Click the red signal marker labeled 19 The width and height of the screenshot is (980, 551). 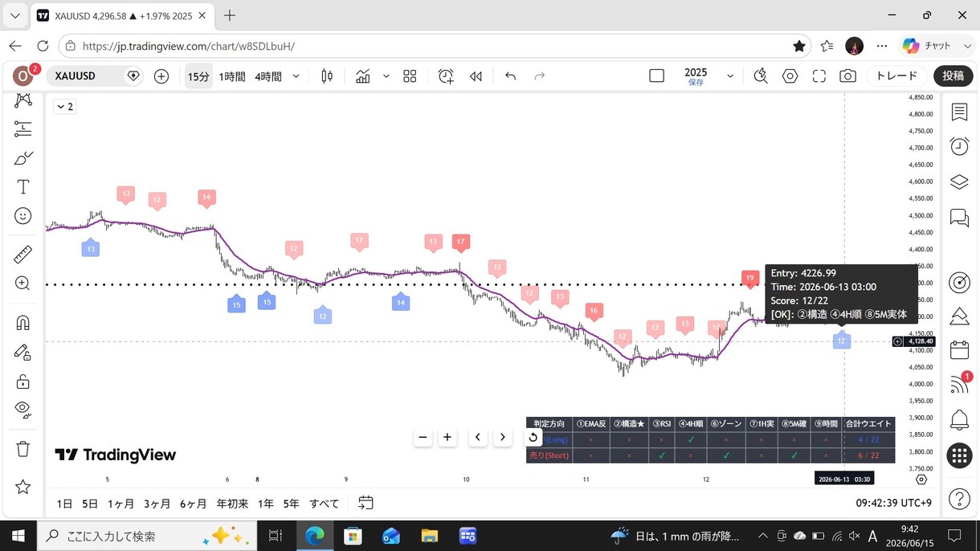[x=749, y=279]
